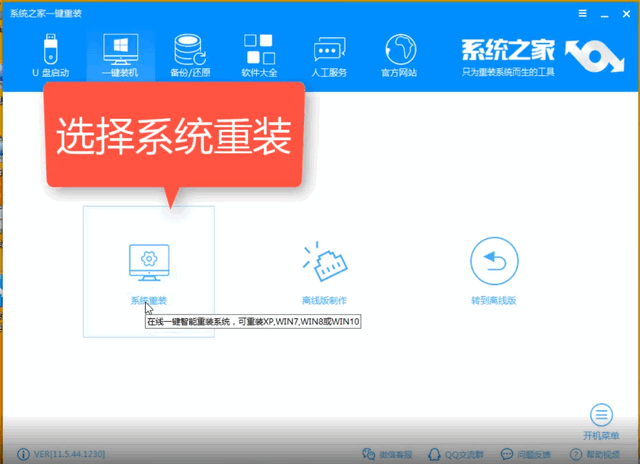Click the 系统重装 text label
Image resolution: width=640 pixels, height=464 pixels.
pyautogui.click(x=148, y=300)
